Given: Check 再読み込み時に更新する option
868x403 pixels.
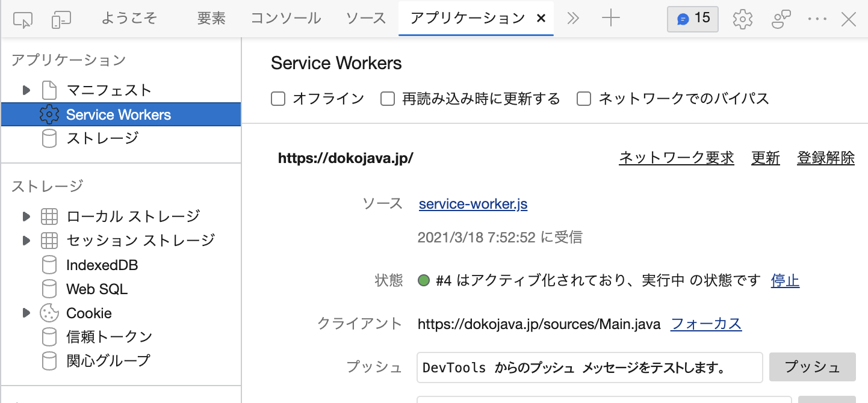Looking at the screenshot, I should (x=388, y=99).
